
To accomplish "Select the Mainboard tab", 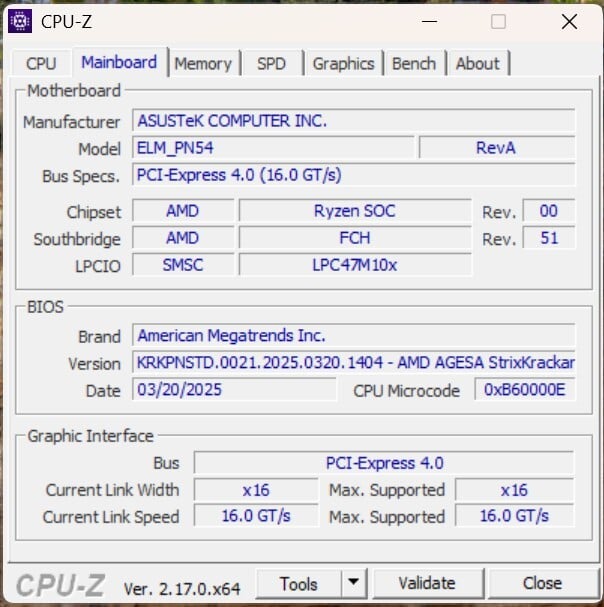I will pos(119,62).
